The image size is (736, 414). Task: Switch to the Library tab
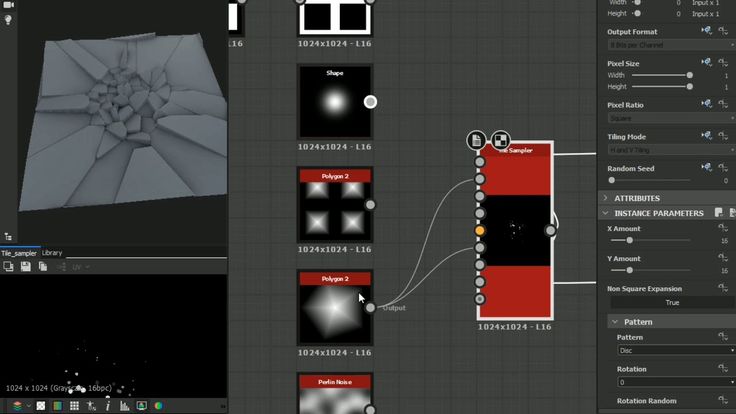click(x=52, y=253)
